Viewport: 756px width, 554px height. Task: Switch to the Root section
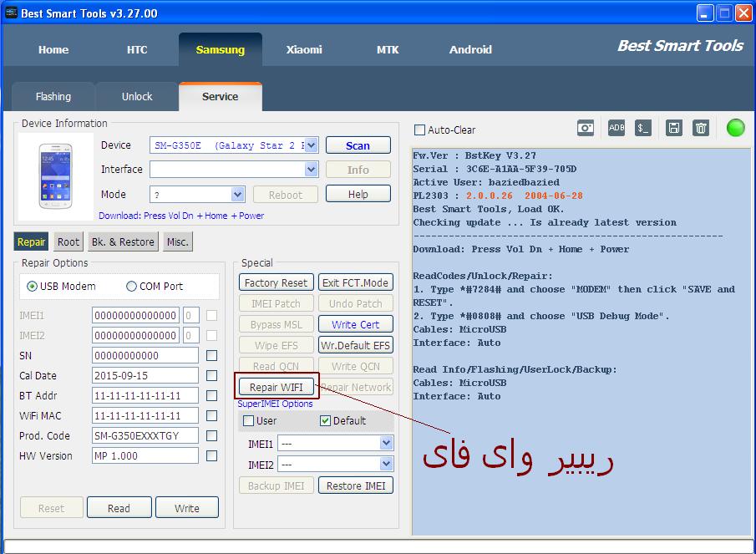click(x=68, y=242)
